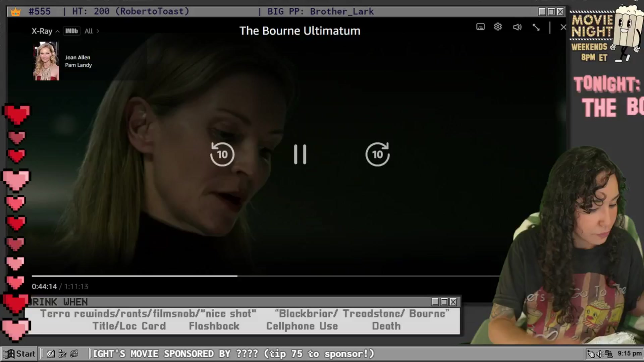This screenshot has width=644, height=362.
Task: Rewind the video 10 seconds
Action: click(x=222, y=154)
